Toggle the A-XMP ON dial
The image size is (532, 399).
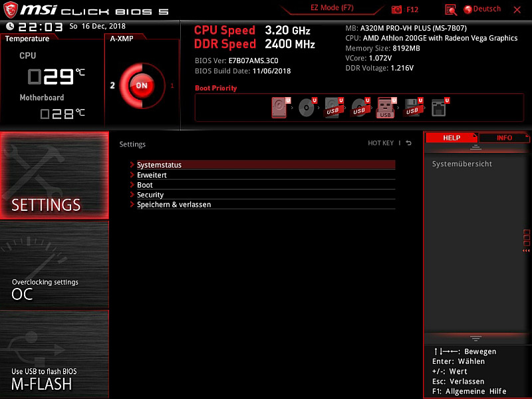142,86
